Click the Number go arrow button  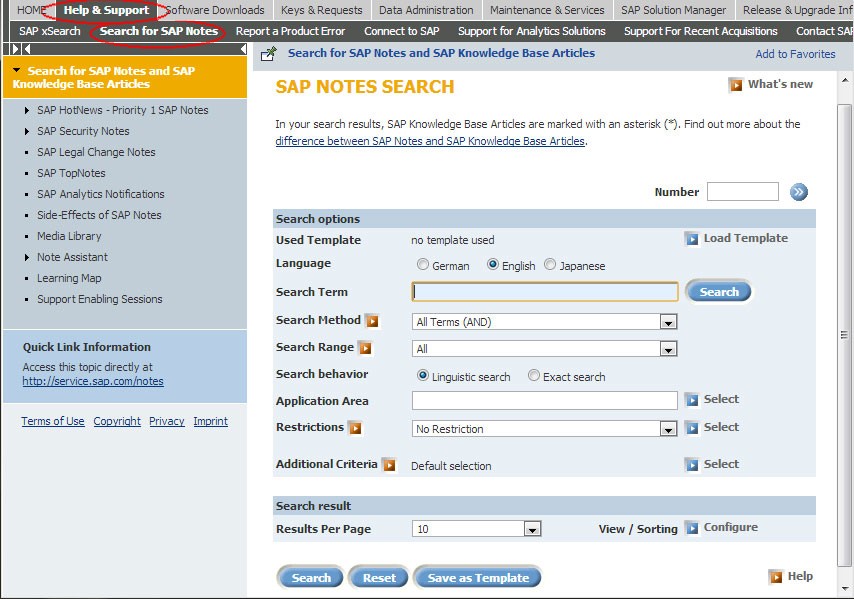[x=798, y=192]
